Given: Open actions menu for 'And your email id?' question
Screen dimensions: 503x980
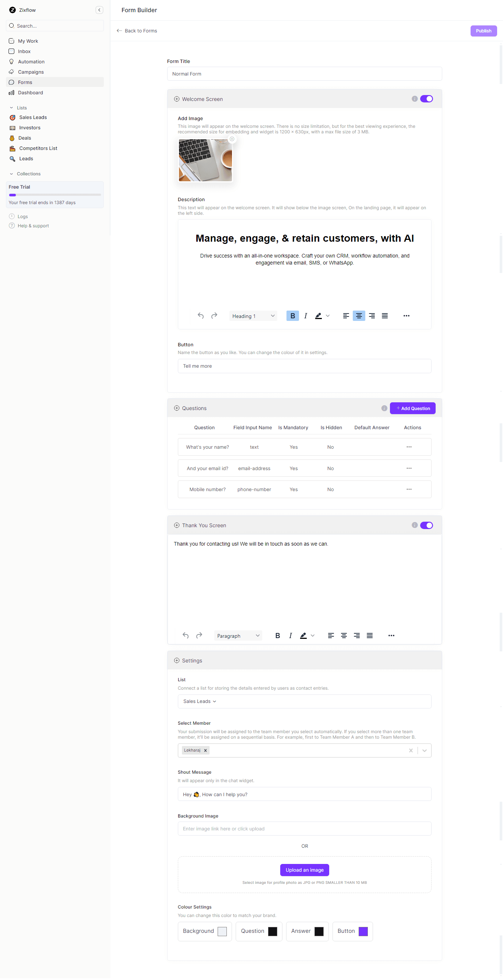Looking at the screenshot, I should tap(409, 468).
